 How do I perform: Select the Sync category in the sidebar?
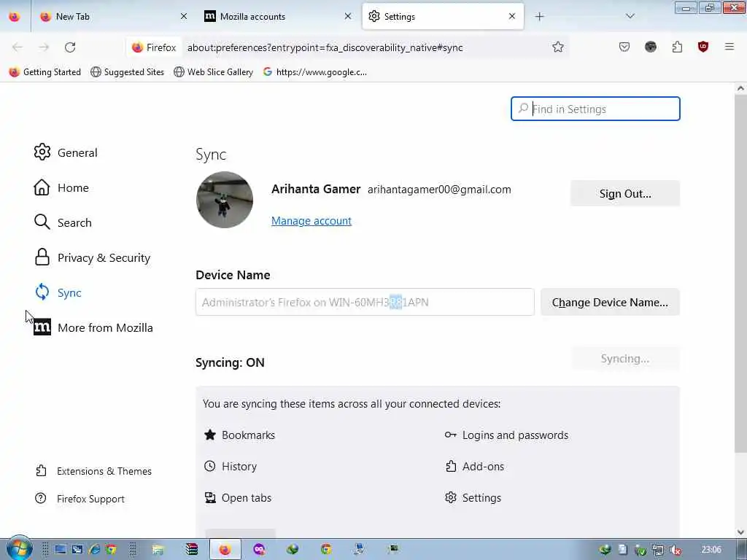coord(57,292)
